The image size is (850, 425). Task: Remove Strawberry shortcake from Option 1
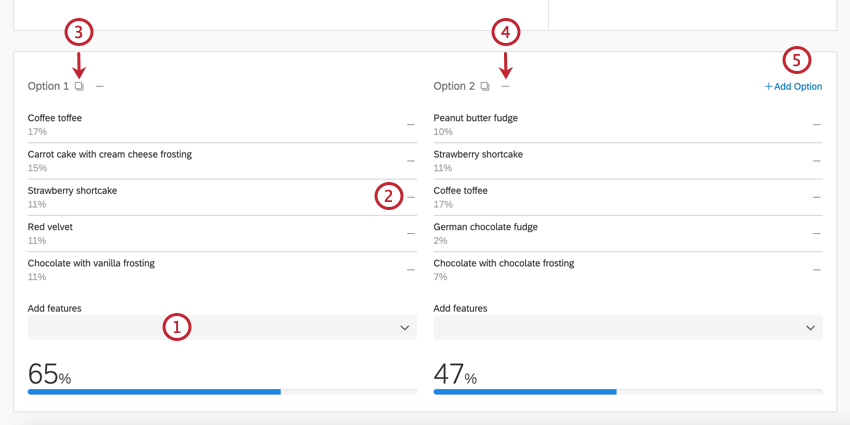click(x=411, y=197)
